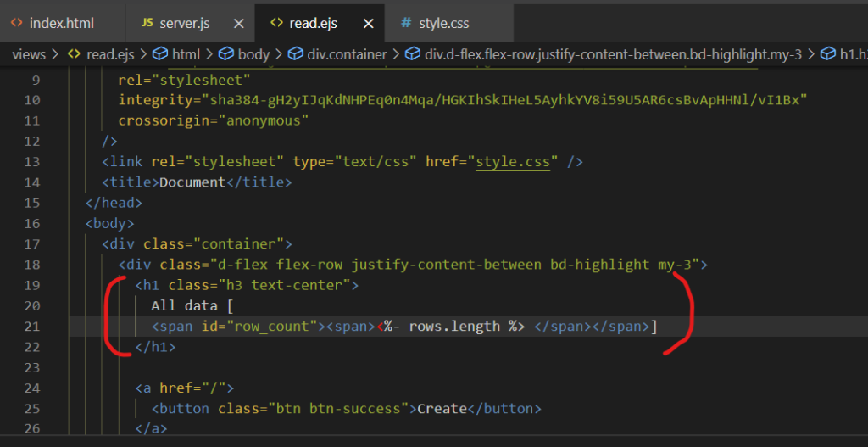Click the closing </h1> tag
The height and width of the screenshot is (447, 868).
[x=156, y=347]
